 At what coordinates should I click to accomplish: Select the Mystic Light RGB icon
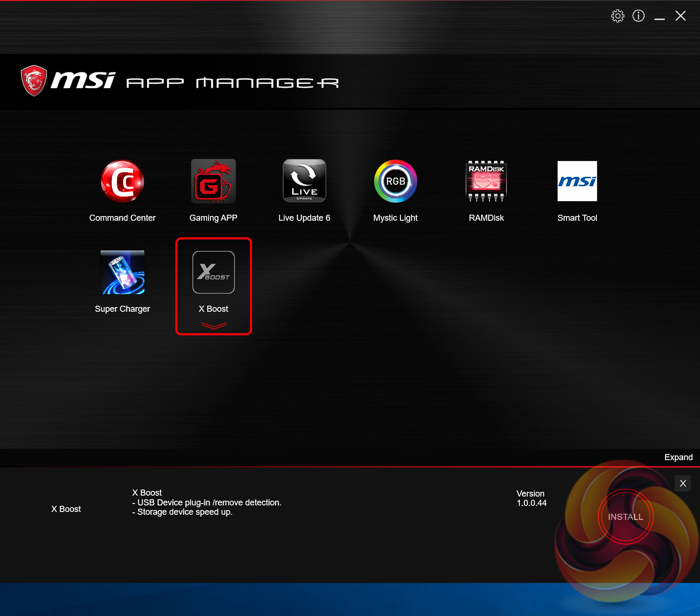(395, 181)
